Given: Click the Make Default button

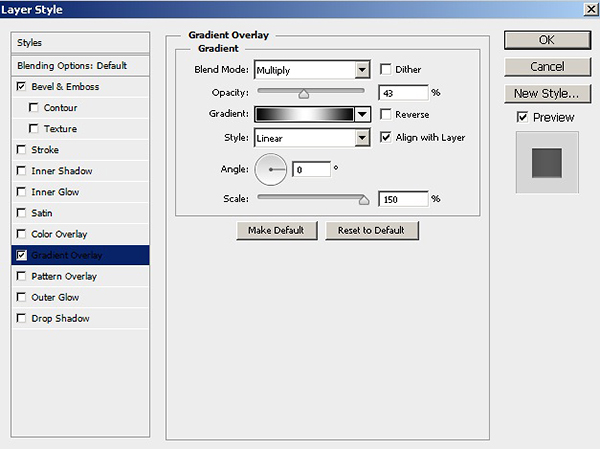Looking at the screenshot, I should click(x=276, y=231).
